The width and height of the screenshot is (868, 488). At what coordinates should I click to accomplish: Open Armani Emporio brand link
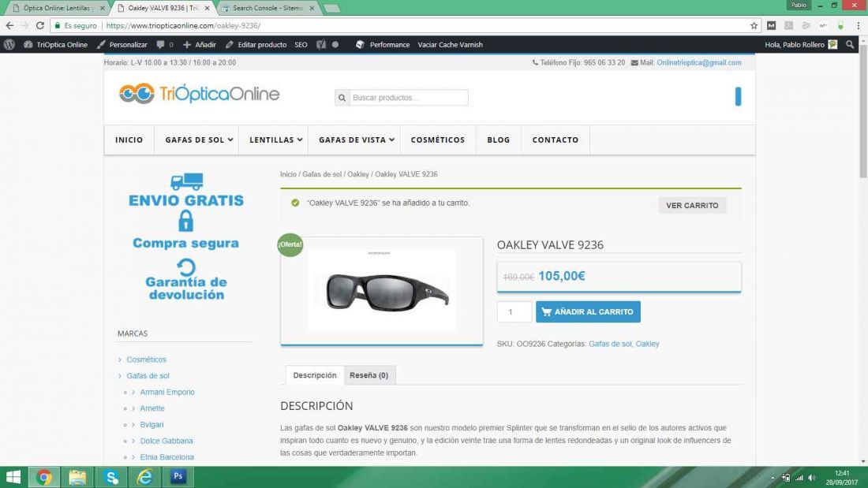167,393
